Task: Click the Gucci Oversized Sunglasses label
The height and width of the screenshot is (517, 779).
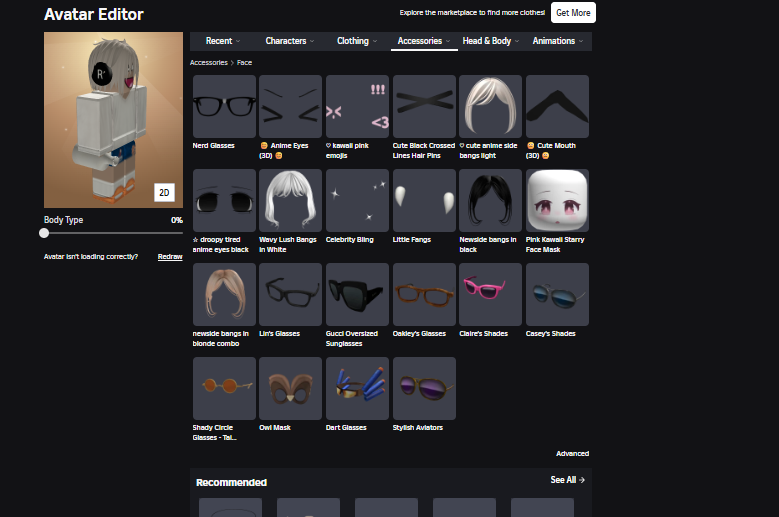Action: point(352,339)
